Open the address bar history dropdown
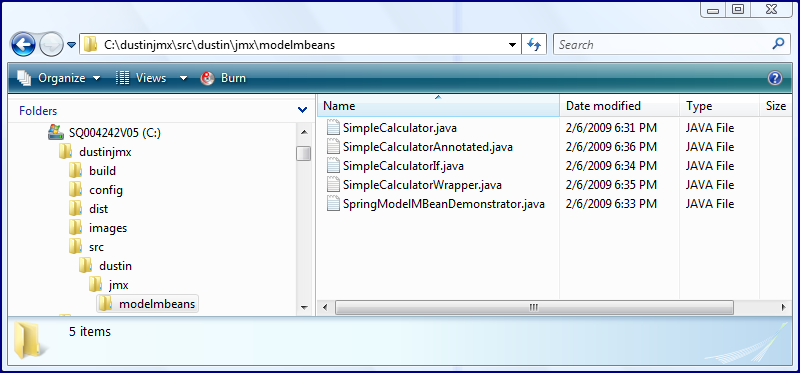 [513, 45]
